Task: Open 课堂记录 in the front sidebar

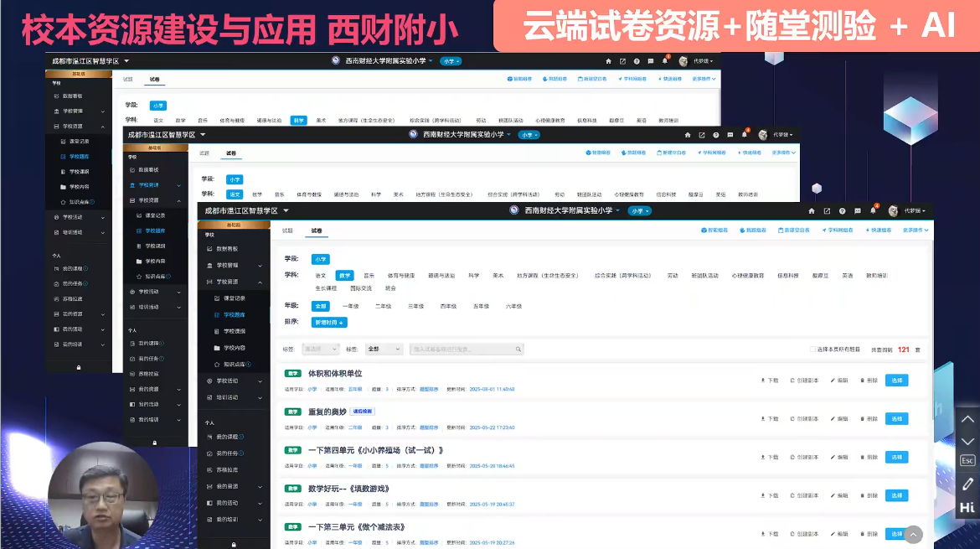Action: point(234,298)
